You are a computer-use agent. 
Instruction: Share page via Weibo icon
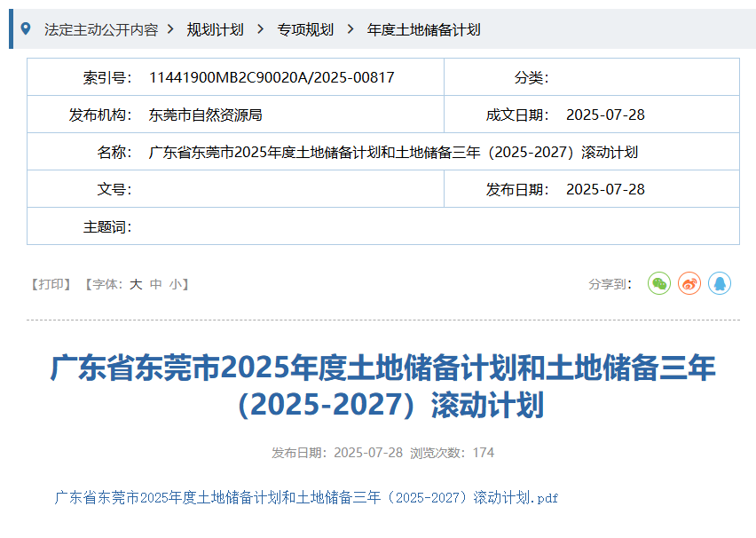tap(689, 283)
